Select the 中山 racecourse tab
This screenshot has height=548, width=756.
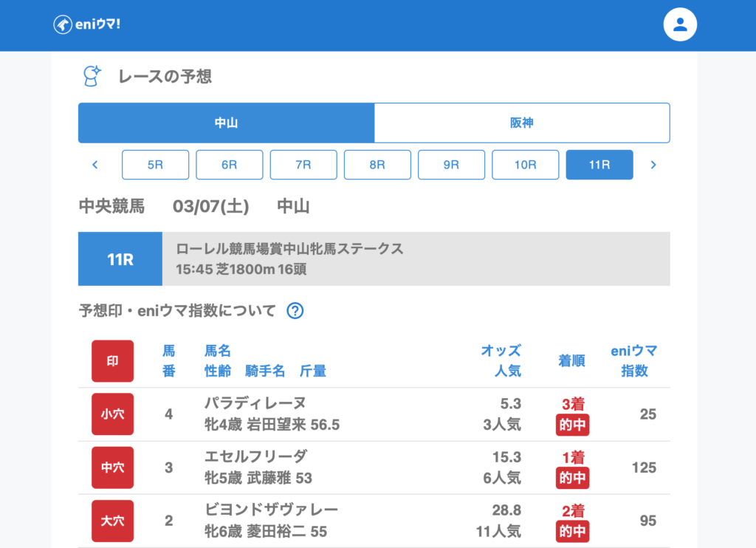coord(226,123)
